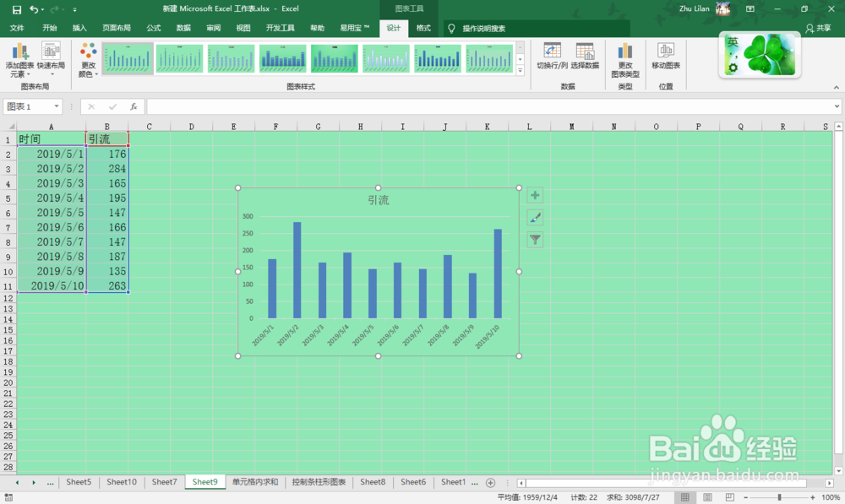Switch to Sheet5 tab
Screen dimensions: 845x504
[x=79, y=482]
